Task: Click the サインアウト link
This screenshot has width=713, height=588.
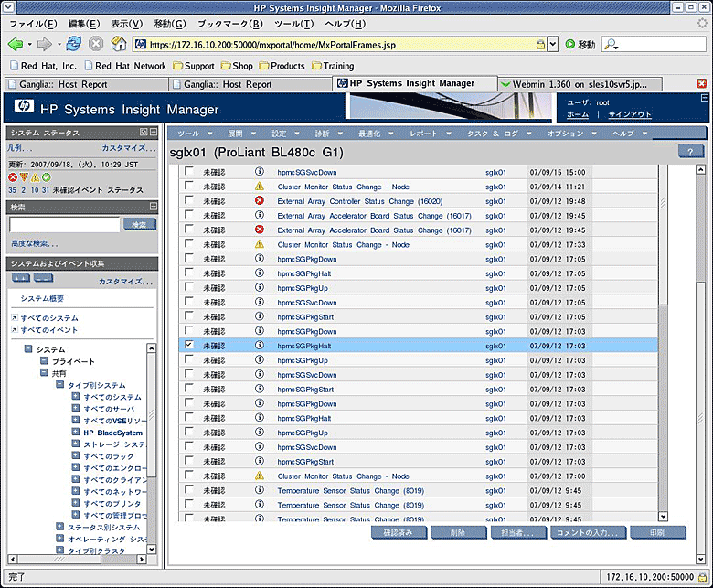Action: [x=630, y=114]
